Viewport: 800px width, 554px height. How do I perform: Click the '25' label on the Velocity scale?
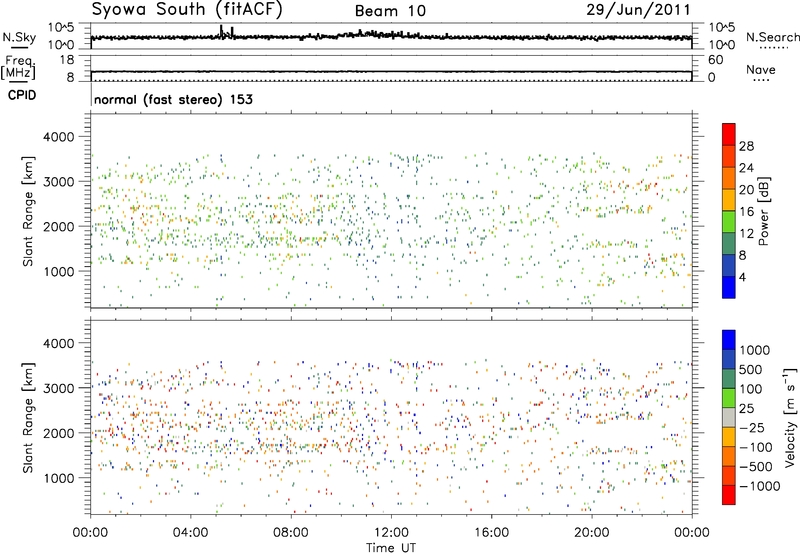point(746,409)
